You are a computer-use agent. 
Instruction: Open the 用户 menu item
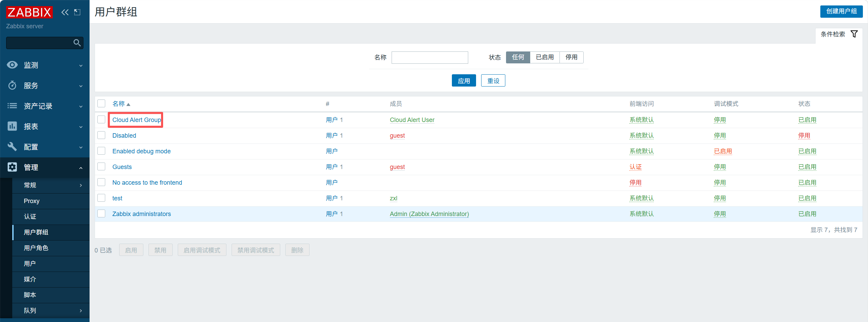pos(51,264)
